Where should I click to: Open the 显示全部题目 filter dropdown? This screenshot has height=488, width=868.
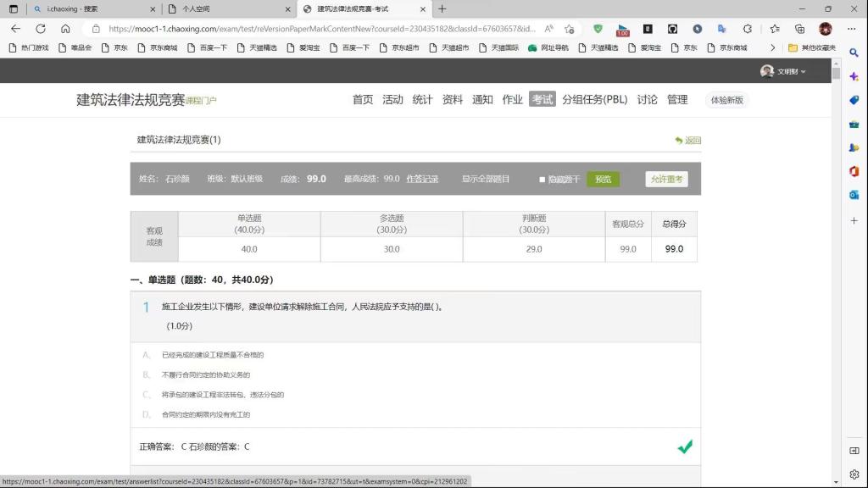(x=486, y=179)
